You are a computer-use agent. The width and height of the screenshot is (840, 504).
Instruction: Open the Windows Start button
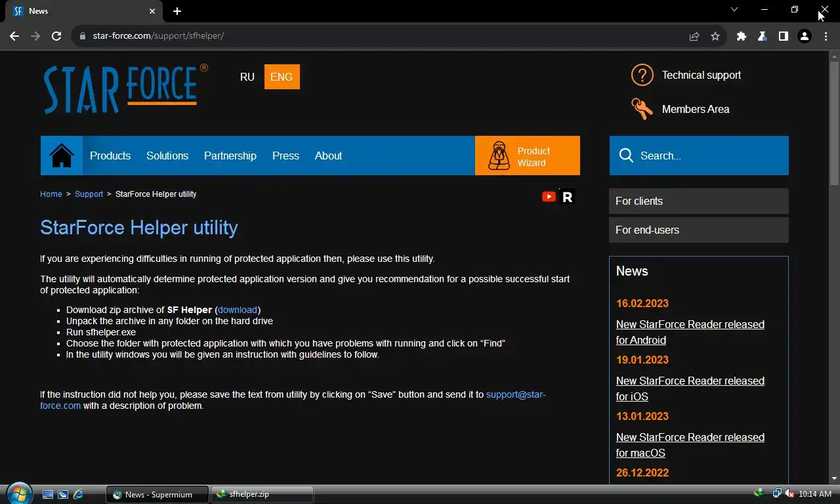coord(18,493)
